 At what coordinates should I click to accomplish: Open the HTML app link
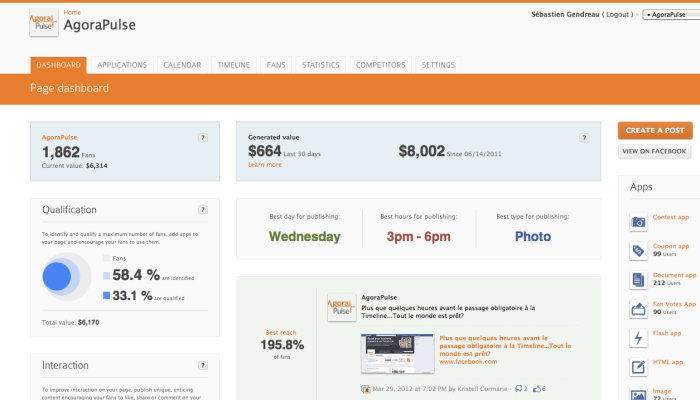pos(668,362)
